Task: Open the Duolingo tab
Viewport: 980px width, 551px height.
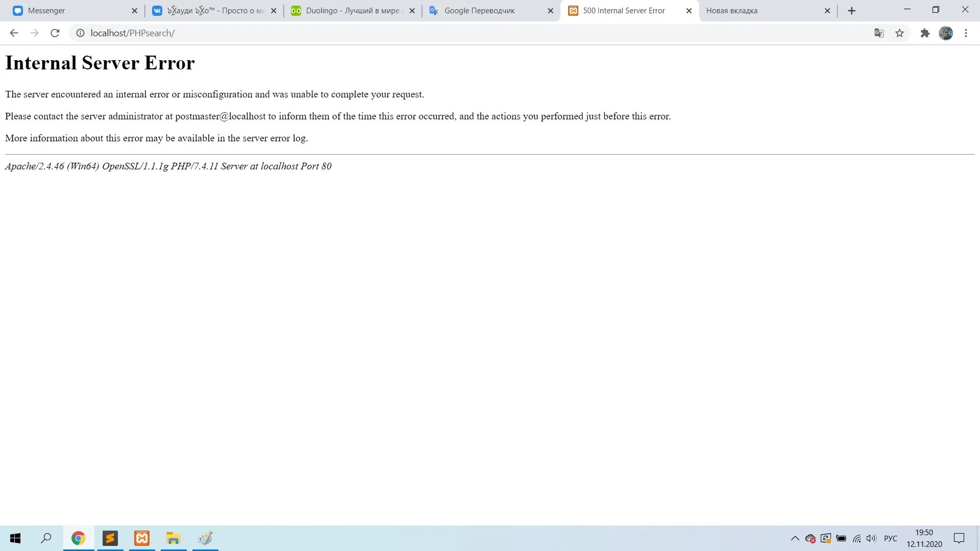Action: (352, 11)
